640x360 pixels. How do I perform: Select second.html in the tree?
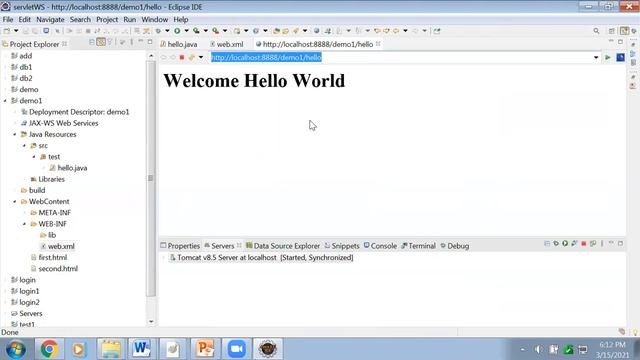click(x=54, y=269)
